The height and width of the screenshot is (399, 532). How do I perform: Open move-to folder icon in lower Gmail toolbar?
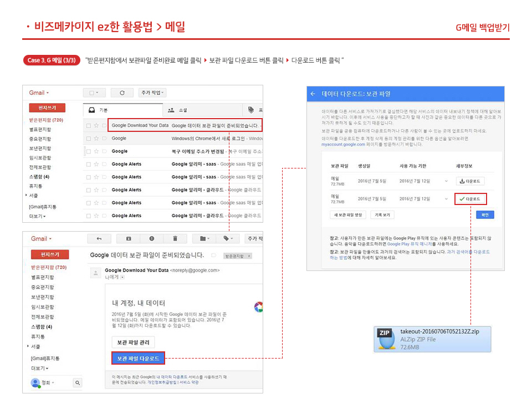(204, 238)
